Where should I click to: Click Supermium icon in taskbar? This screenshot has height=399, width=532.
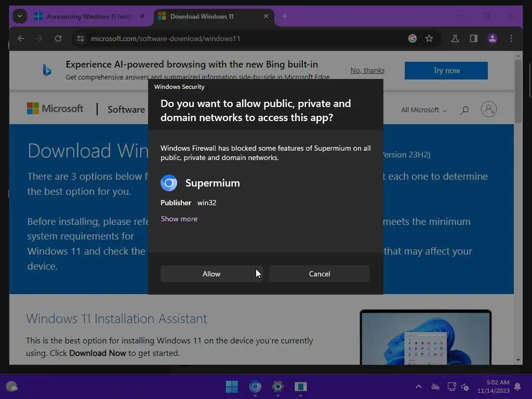(x=255, y=387)
